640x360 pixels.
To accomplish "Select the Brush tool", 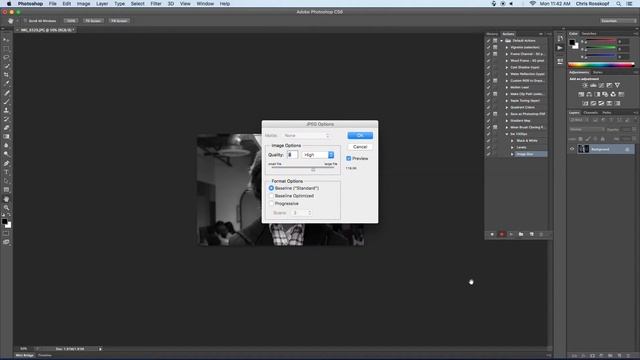I will pyautogui.click(x=6, y=102).
